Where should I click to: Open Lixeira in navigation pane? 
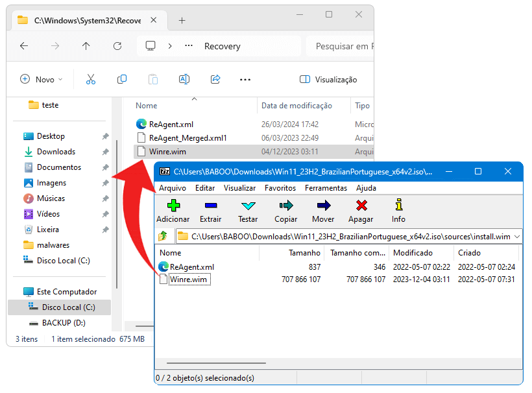(x=48, y=230)
